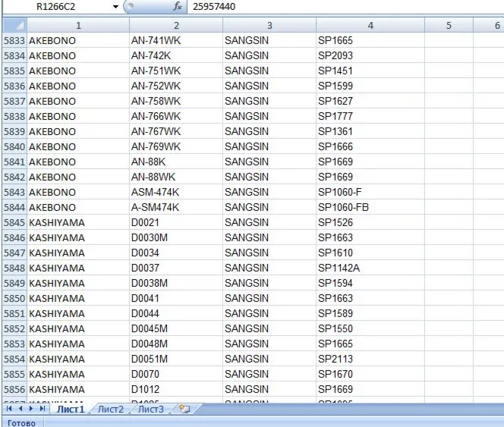The width and height of the screenshot is (504, 427).
Task: Select row header 5845
Action: (14, 222)
